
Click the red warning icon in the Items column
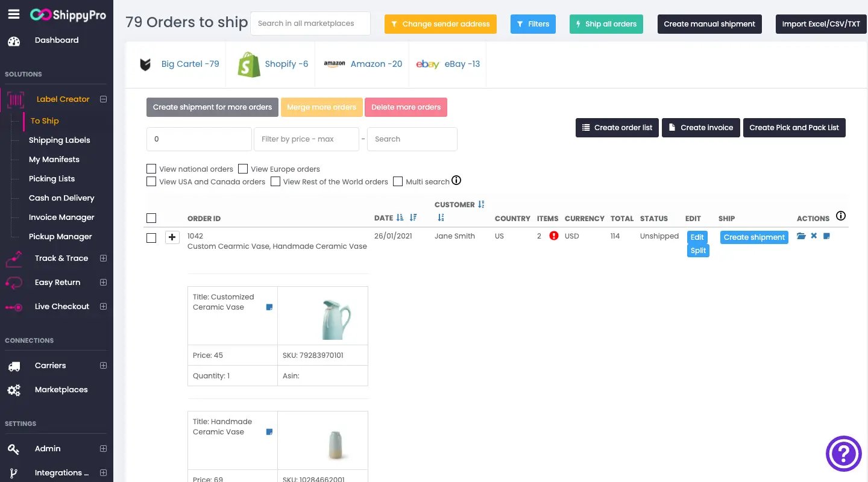tap(554, 236)
